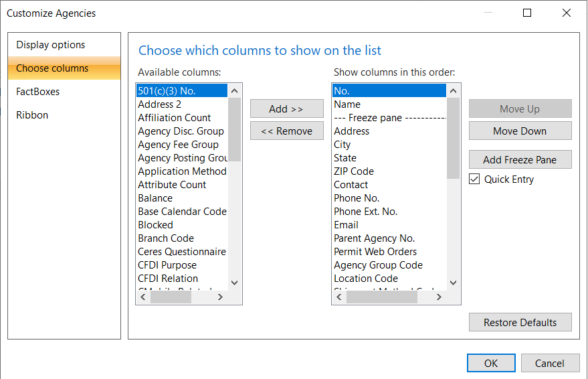This screenshot has width=588, height=379.
Task: Click left scroll arrow under Show columns list
Action: pos(339,297)
